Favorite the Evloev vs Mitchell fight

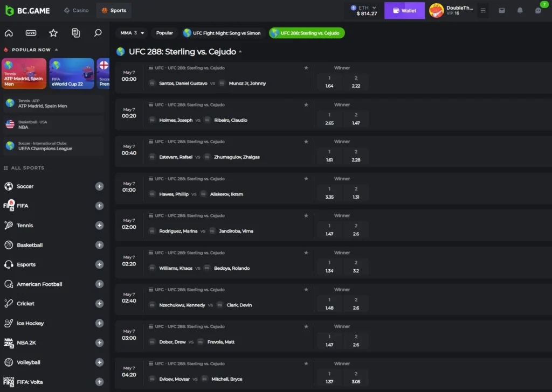306,363
